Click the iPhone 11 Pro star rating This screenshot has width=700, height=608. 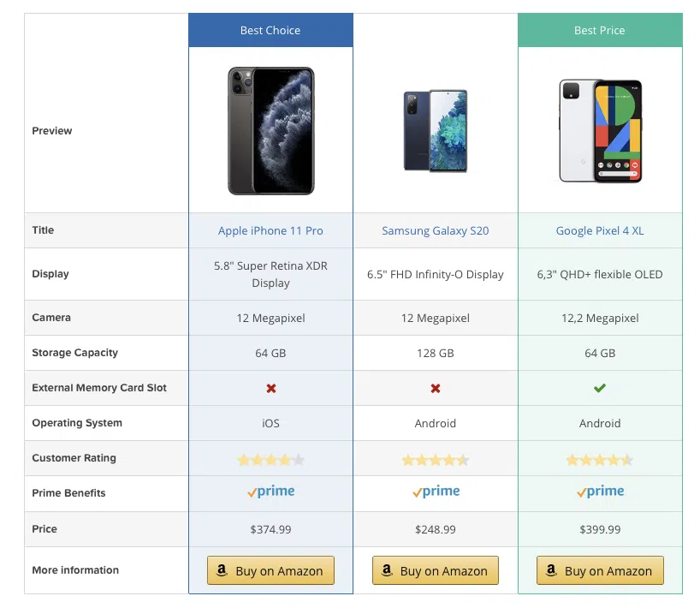[x=271, y=460]
